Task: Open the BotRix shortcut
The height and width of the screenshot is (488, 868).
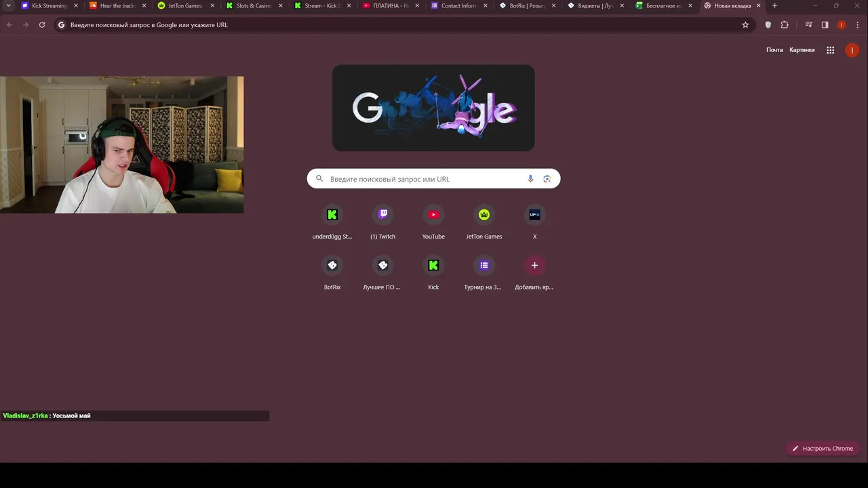Action: (332, 273)
